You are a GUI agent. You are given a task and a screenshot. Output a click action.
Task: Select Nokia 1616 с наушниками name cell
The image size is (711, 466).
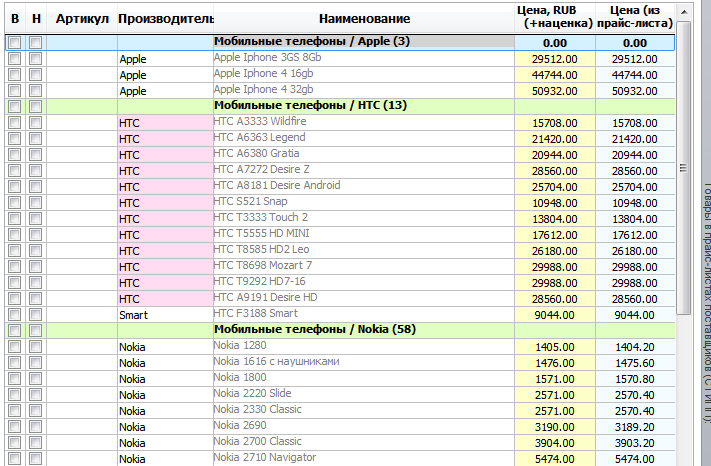click(x=364, y=362)
